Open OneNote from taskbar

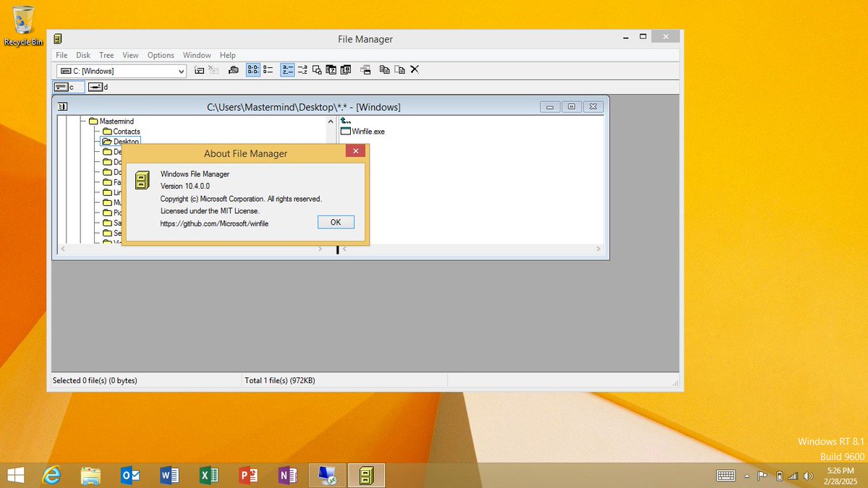pos(288,475)
